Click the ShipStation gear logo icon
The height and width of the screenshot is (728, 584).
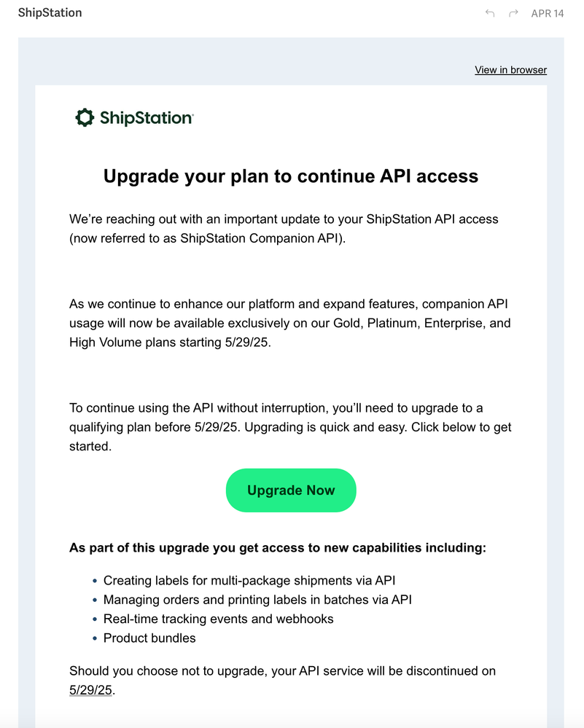coord(85,117)
